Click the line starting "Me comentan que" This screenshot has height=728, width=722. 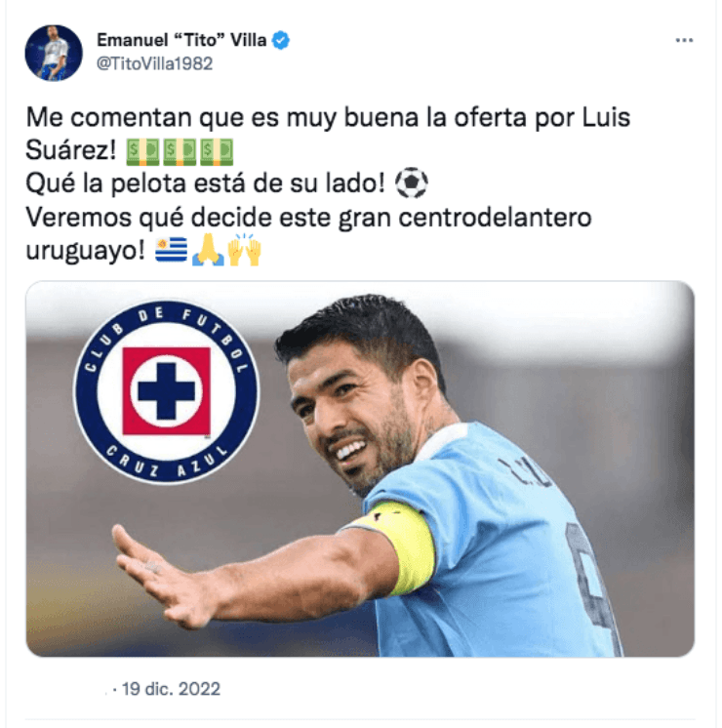pos(328,117)
